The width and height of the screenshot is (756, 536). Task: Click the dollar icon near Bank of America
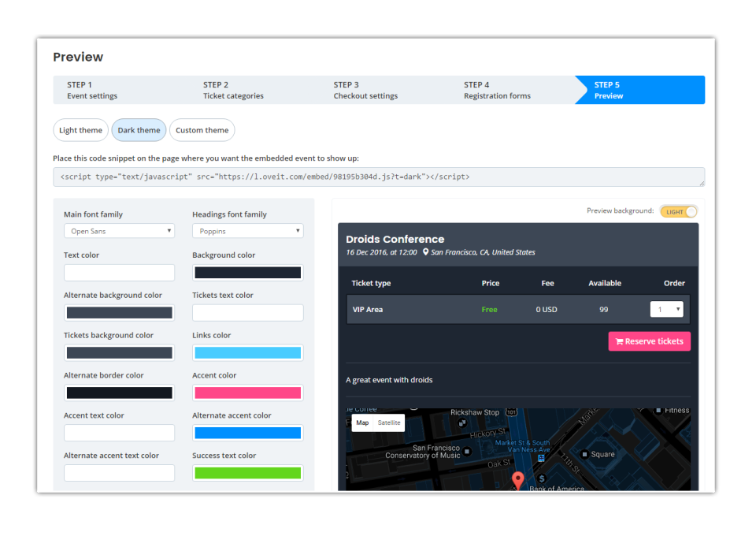click(x=540, y=477)
